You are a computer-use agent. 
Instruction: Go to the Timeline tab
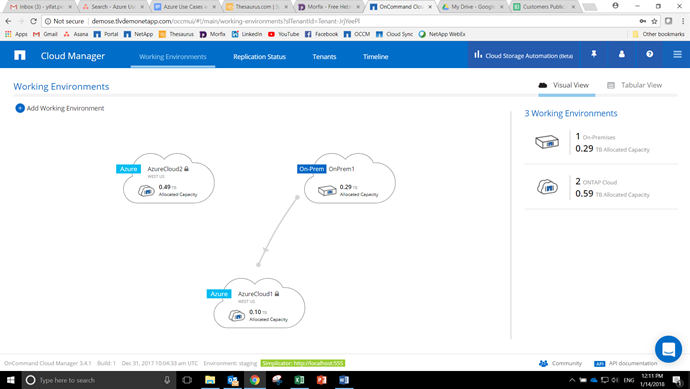375,57
